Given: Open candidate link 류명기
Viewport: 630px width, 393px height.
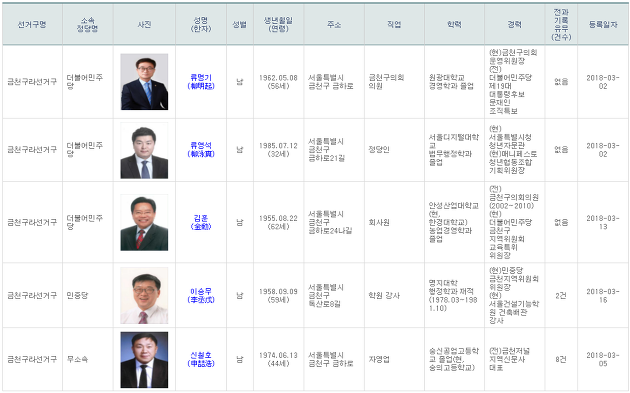Looking at the screenshot, I should (201, 82).
